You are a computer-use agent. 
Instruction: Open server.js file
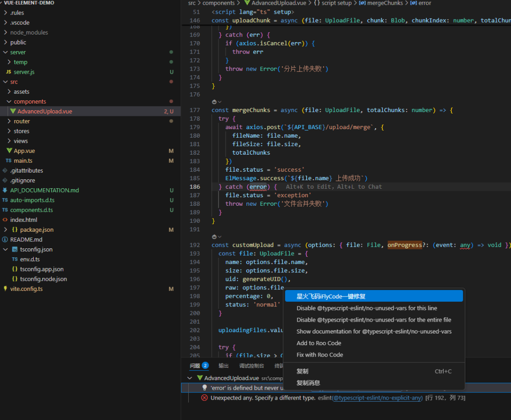coord(24,72)
